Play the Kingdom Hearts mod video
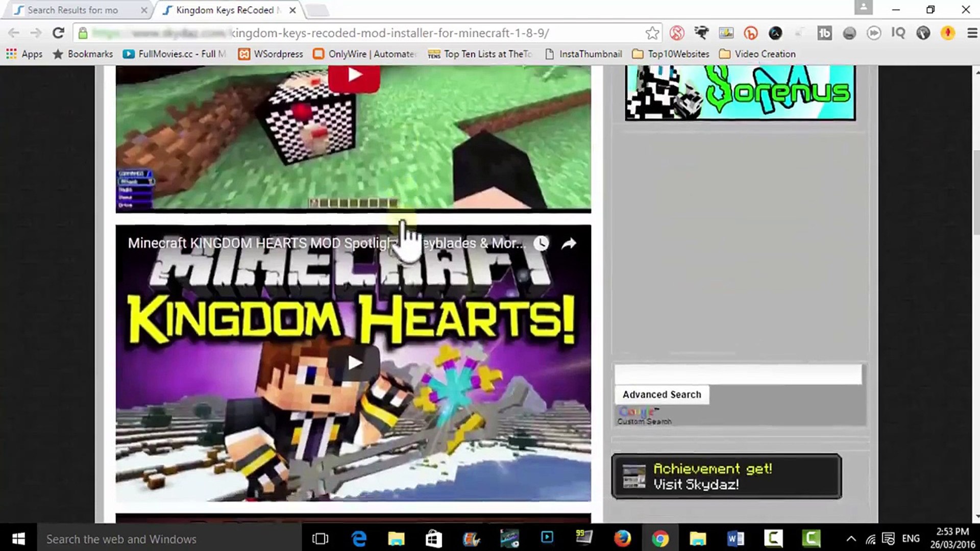This screenshot has height=551, width=980. (354, 363)
